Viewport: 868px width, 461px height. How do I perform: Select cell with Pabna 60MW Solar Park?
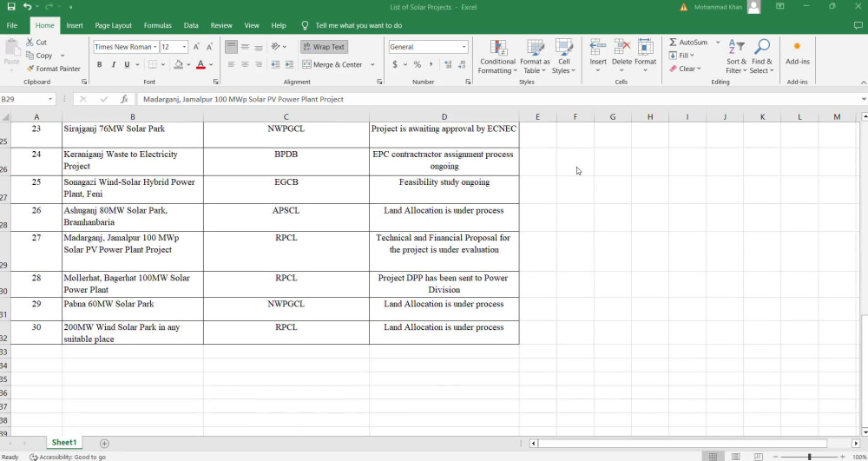132,309
